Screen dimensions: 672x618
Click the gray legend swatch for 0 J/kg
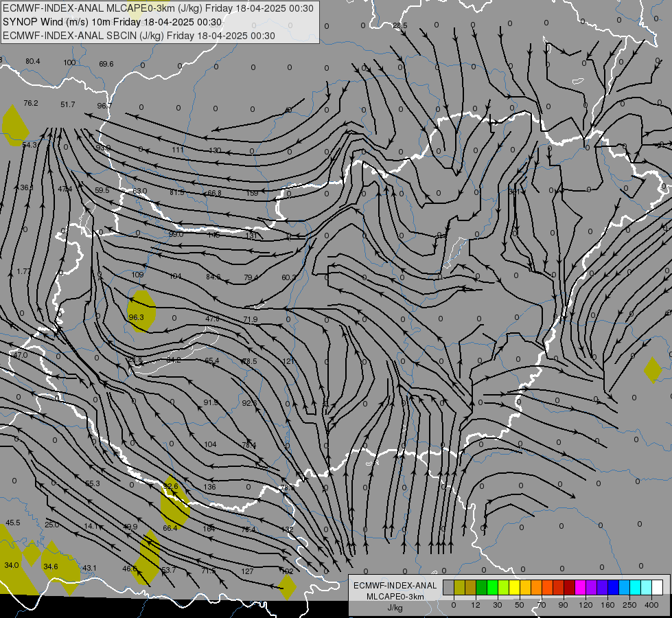tap(448, 588)
